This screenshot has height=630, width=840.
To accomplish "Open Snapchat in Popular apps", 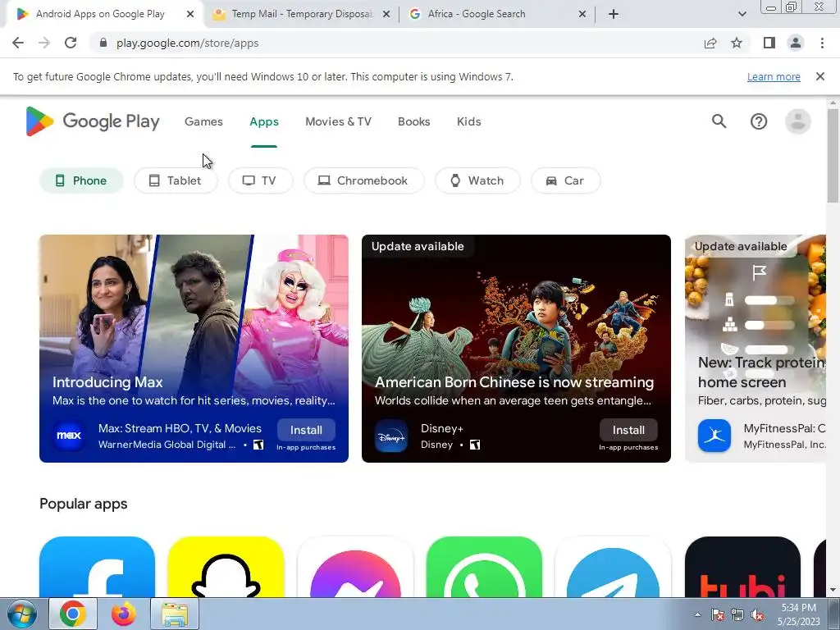I will tap(226, 567).
